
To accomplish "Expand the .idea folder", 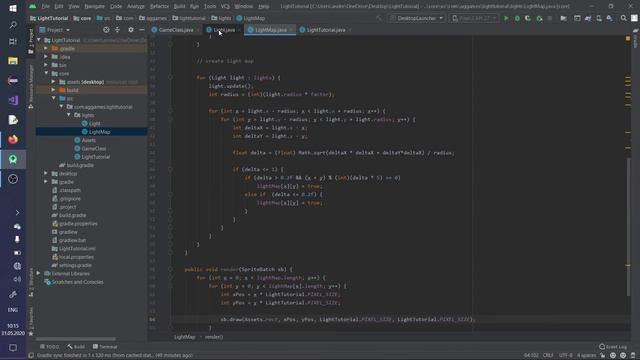I will (46, 57).
